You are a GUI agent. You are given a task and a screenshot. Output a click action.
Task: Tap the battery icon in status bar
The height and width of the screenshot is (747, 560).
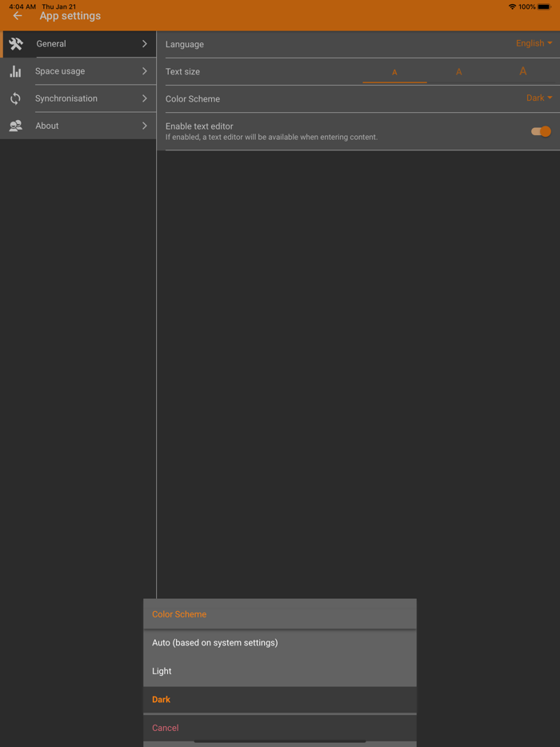(544, 6)
